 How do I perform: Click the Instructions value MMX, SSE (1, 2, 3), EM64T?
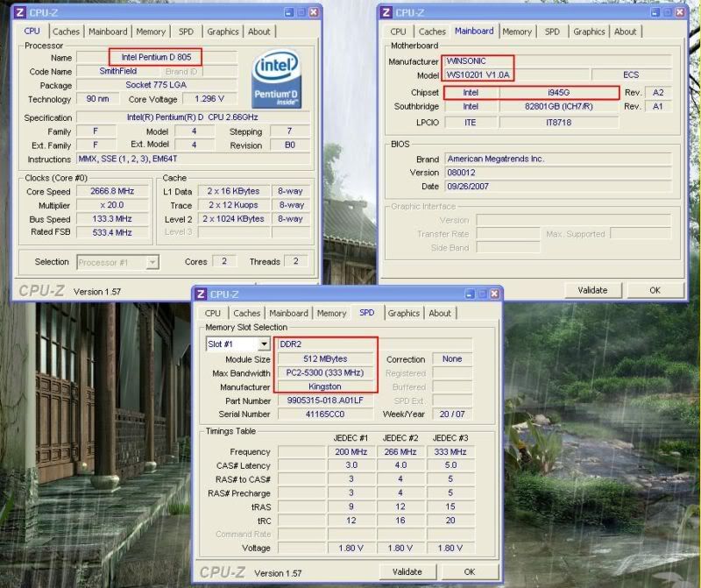point(193,159)
